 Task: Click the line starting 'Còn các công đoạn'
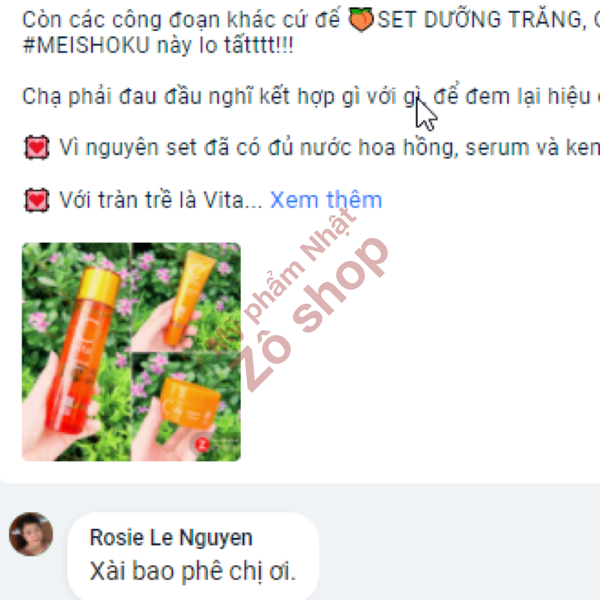click(311, 19)
